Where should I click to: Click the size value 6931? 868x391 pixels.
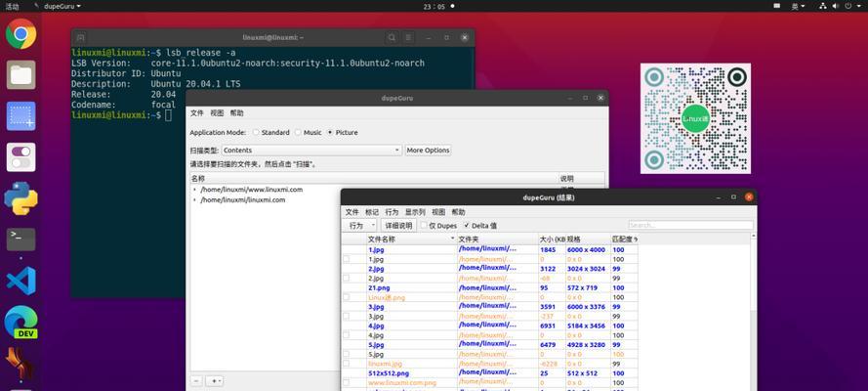(548, 326)
